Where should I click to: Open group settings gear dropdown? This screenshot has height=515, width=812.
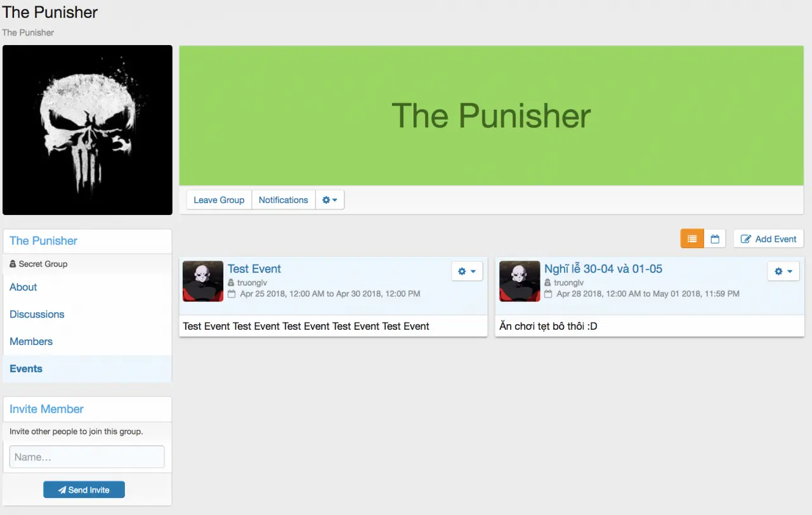coord(330,200)
